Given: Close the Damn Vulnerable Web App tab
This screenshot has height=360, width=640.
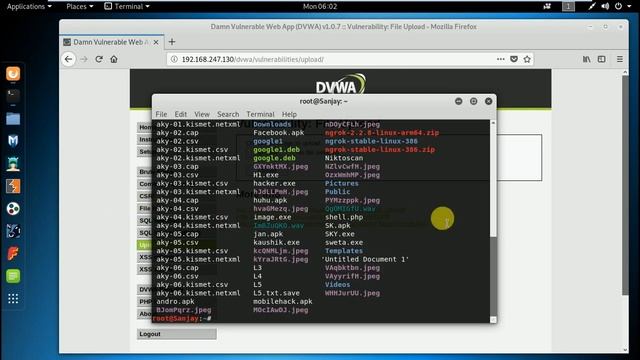Looking at the screenshot, I should pos(156,42).
